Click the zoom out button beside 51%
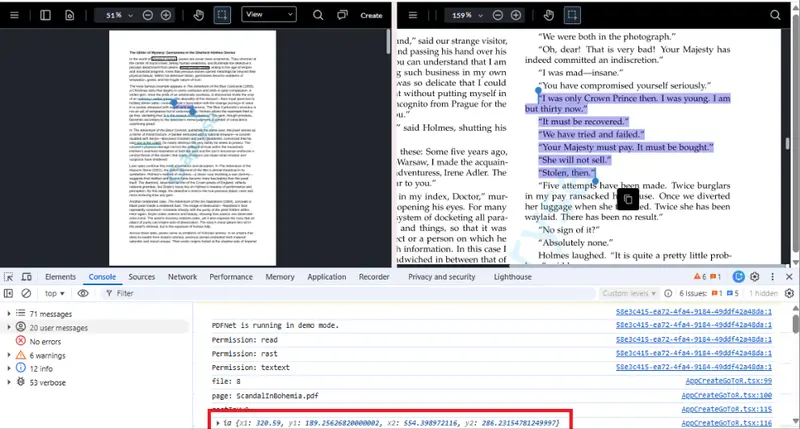Viewport: 800px width, 429px height. [x=147, y=15]
